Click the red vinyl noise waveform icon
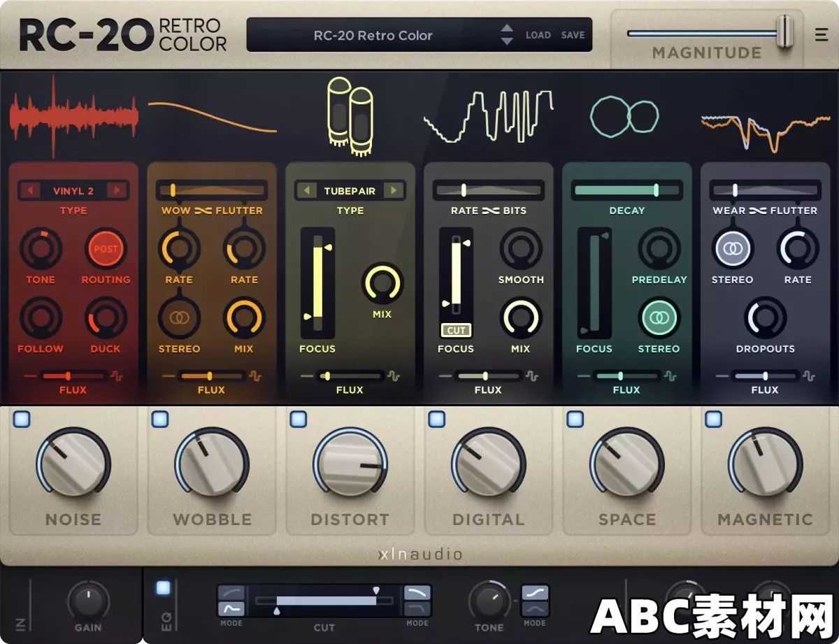Viewport: 839px width, 644px height. tap(73, 115)
